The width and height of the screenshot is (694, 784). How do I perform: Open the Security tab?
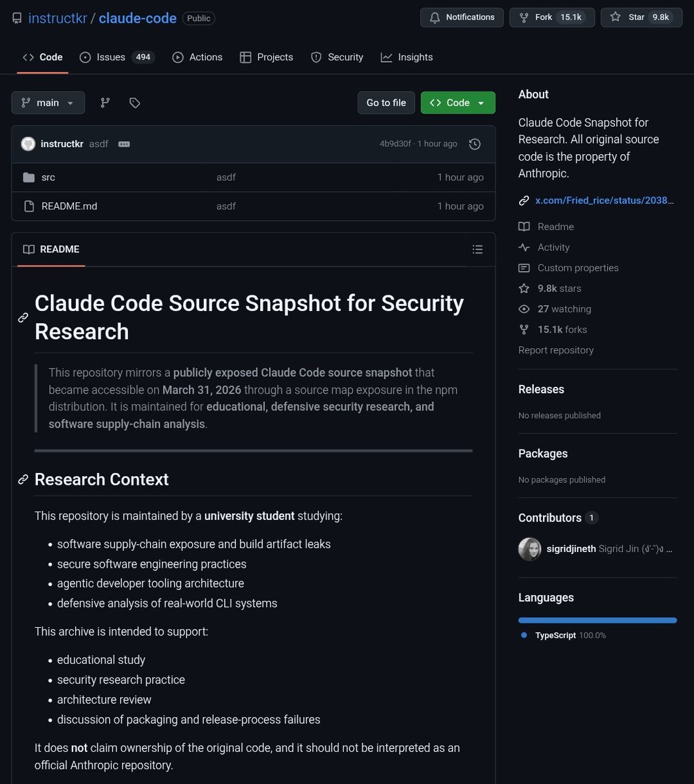tap(337, 57)
